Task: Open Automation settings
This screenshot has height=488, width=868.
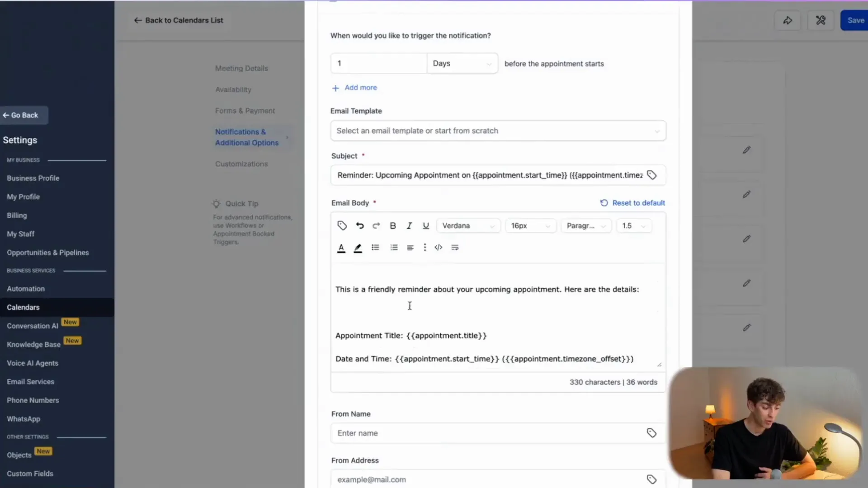Action: [x=26, y=289]
